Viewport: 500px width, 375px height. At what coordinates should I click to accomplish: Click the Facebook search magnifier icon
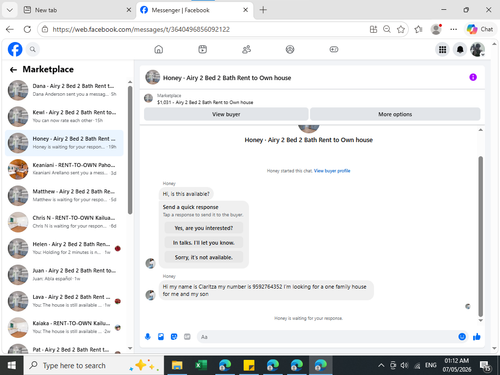coord(33,49)
